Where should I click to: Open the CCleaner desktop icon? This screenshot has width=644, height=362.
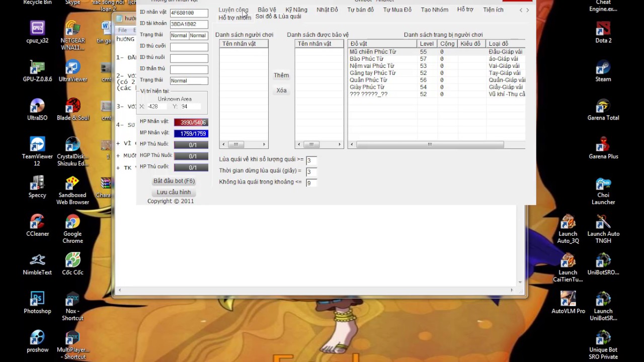click(37, 225)
